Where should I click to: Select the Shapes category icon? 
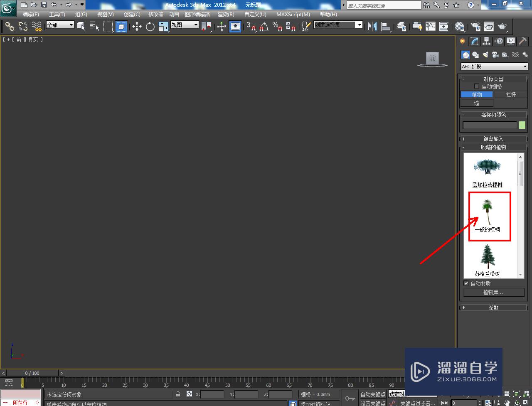pos(475,55)
